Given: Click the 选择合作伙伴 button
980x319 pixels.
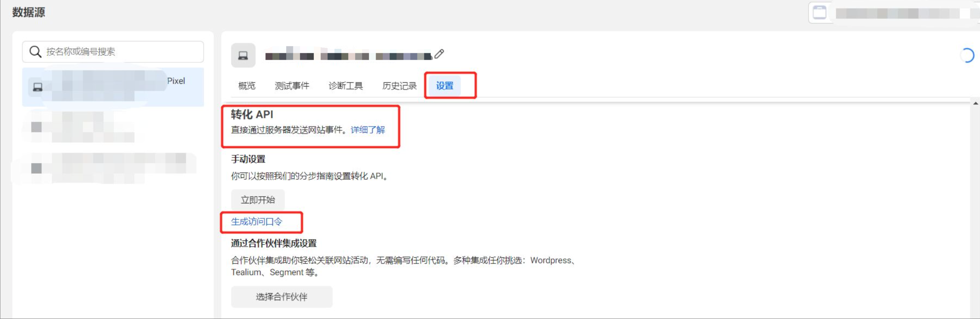Looking at the screenshot, I should click(x=282, y=297).
